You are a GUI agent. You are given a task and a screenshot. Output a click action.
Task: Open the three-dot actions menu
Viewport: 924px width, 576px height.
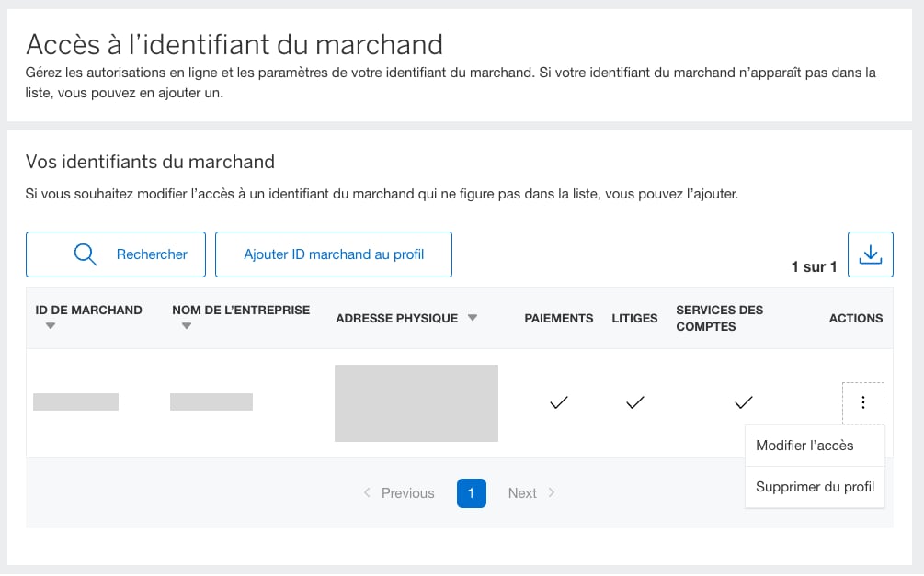[x=862, y=402]
